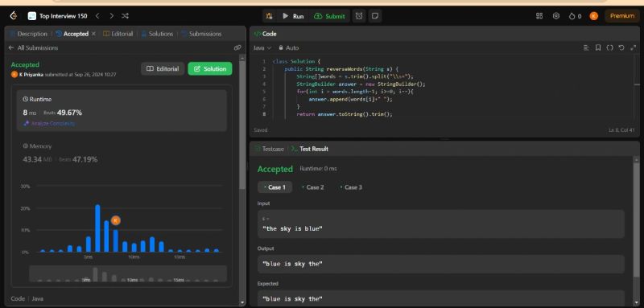Select the Memory stats section

point(122,154)
